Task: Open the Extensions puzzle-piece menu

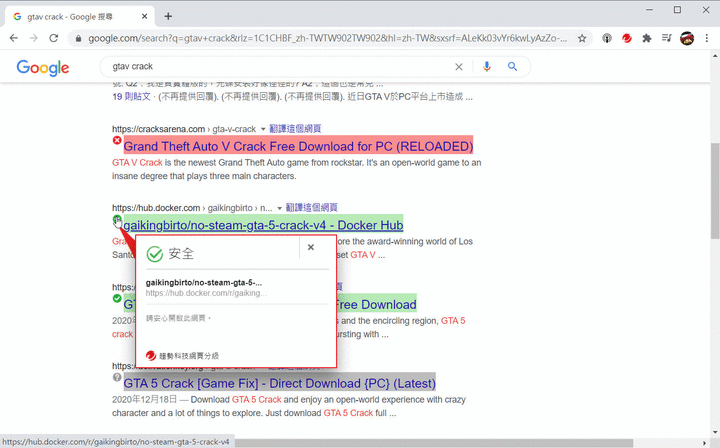Action: tap(647, 38)
